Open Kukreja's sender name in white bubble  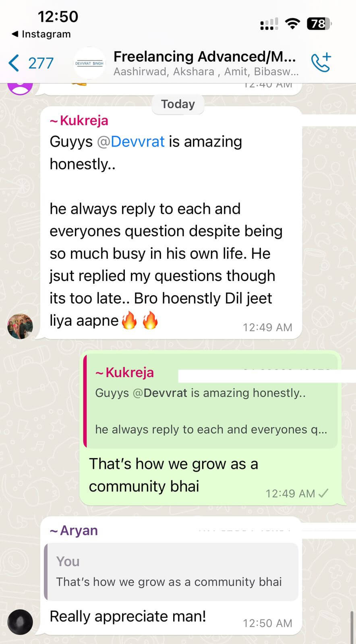(x=79, y=120)
